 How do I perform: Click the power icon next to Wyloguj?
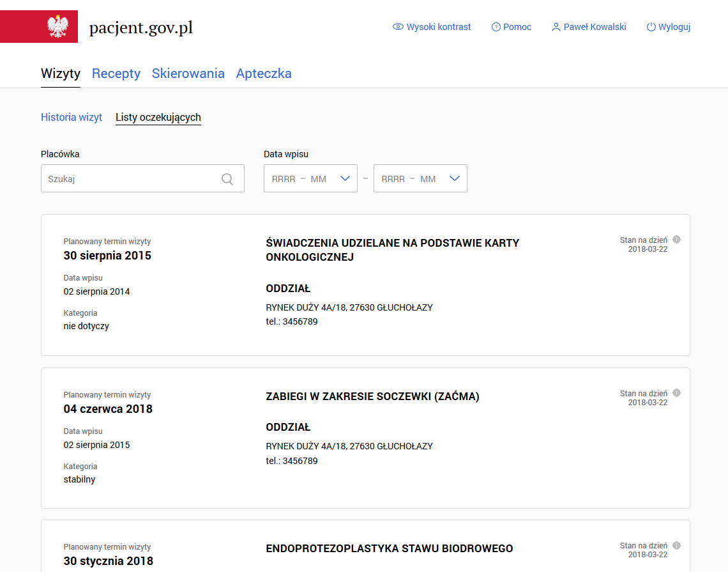[x=651, y=27]
